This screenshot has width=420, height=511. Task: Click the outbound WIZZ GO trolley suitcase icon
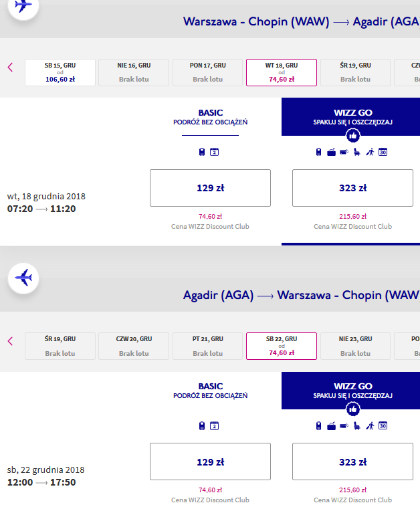point(331,152)
